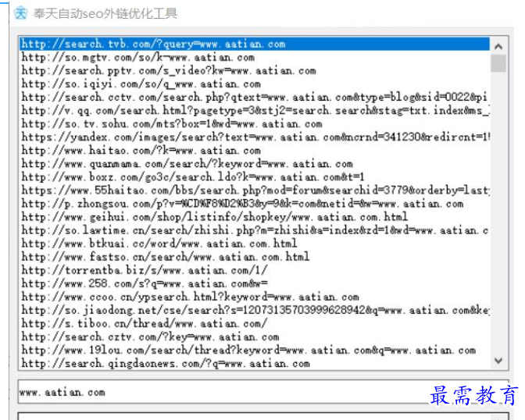Select the search.cztv.com URL row
525x420 pixels.
(x=255, y=337)
